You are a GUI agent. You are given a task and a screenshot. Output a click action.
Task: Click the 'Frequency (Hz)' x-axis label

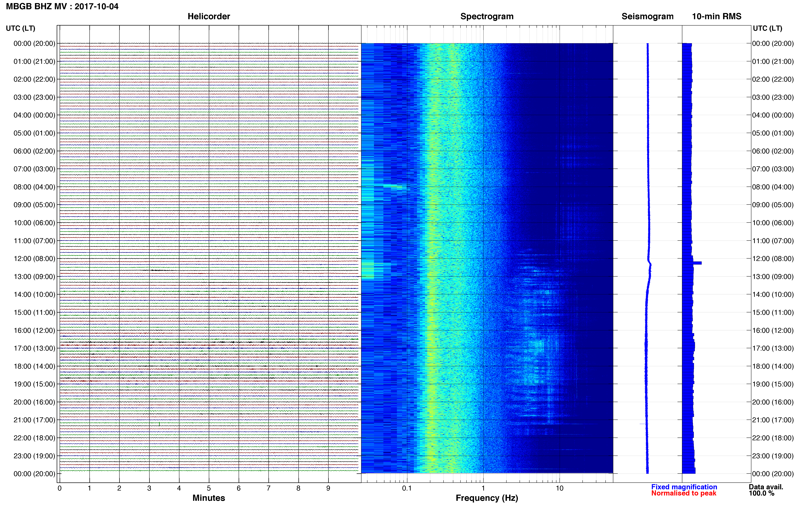click(487, 498)
